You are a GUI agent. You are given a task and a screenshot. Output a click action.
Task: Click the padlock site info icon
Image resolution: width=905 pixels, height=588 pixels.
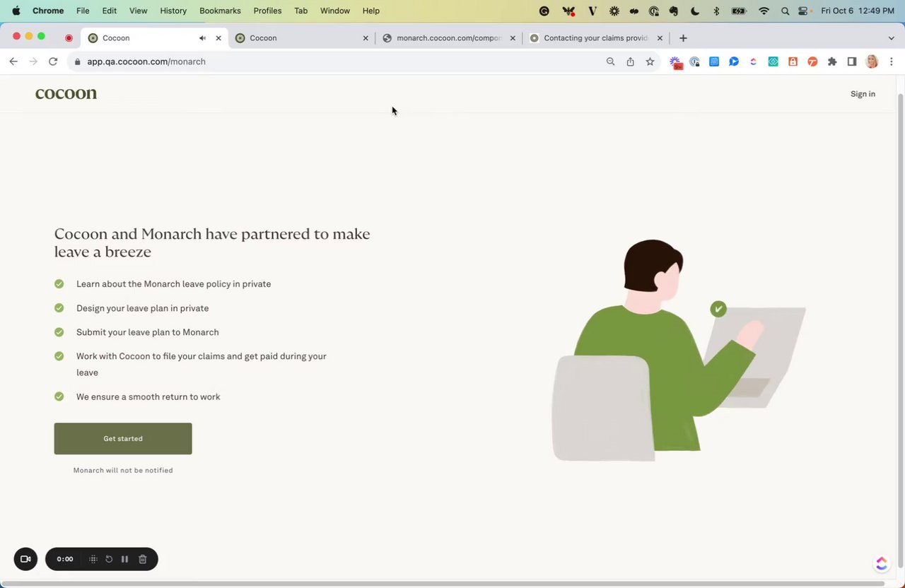78,61
